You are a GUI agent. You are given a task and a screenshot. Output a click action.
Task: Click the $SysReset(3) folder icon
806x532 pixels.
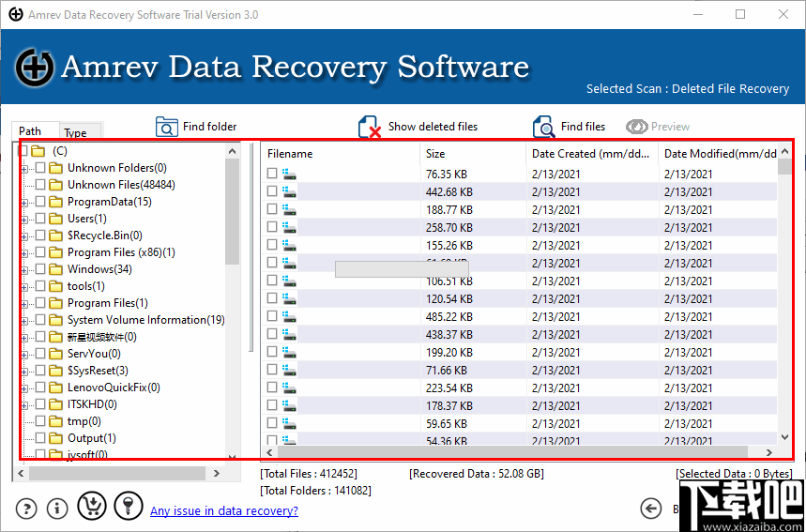click(55, 371)
